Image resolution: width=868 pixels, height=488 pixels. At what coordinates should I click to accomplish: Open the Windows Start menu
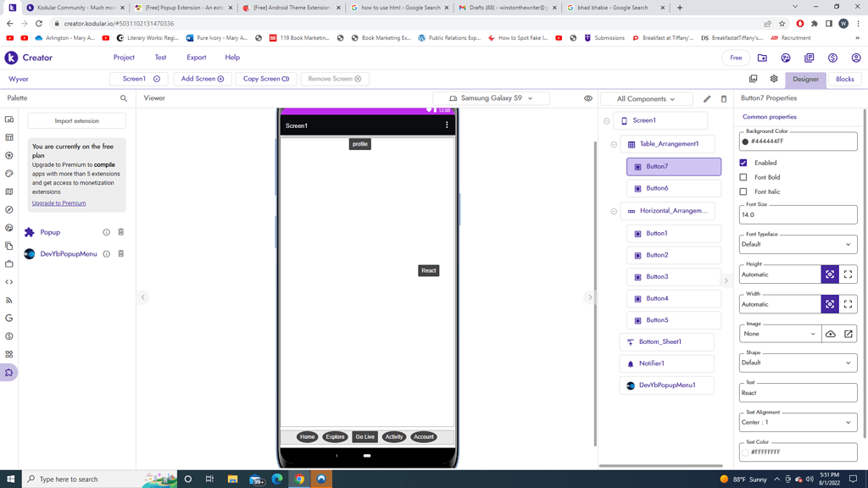pos(10,480)
